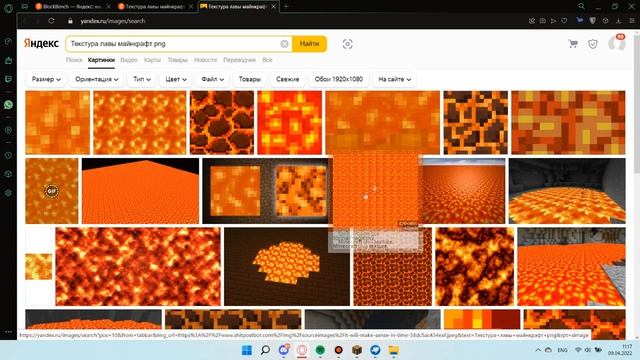Open the Все services menu item
Image resolution: width=640 pixels, height=360 pixels.
click(267, 60)
